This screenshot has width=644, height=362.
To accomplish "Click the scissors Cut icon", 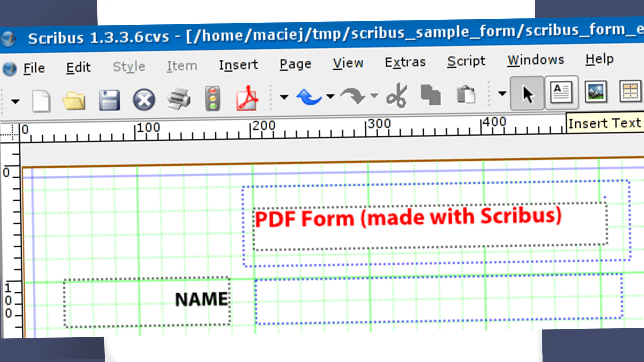I will click(x=397, y=95).
